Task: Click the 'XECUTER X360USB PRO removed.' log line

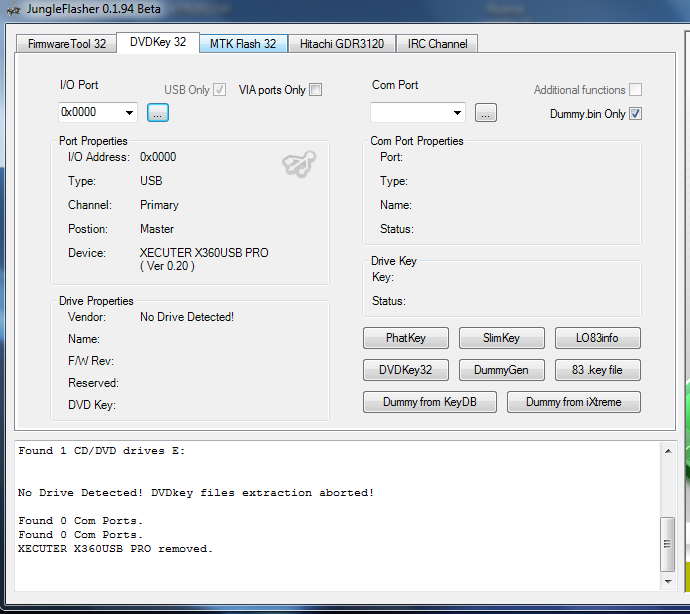Action: [x=115, y=549]
